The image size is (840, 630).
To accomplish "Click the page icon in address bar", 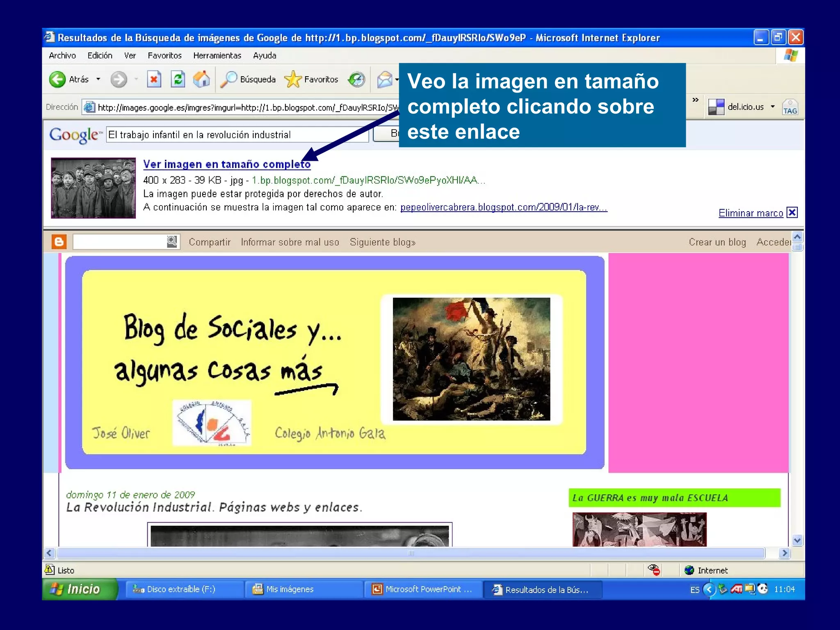I will [x=89, y=107].
